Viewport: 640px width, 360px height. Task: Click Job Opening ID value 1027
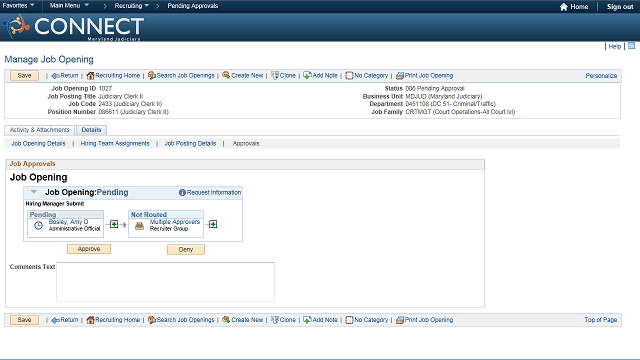[105, 88]
